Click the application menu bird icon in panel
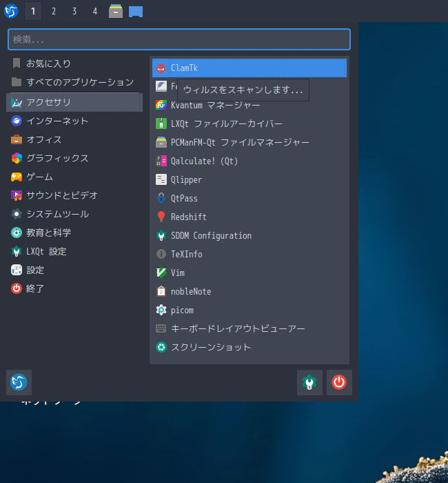Image resolution: width=448 pixels, height=483 pixels. 11,11
